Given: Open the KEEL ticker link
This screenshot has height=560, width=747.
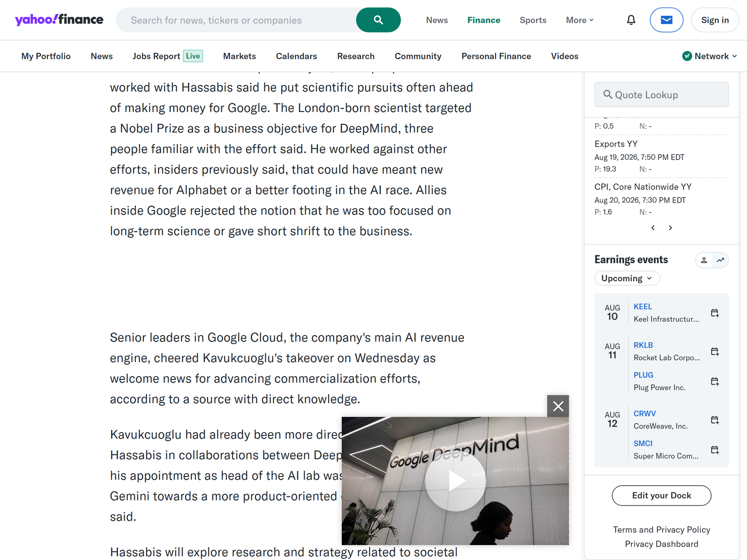Looking at the screenshot, I should tap(643, 307).
